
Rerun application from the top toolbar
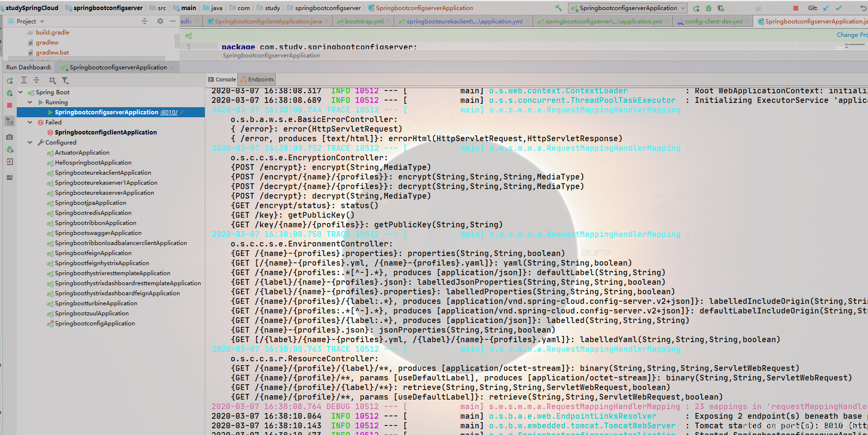[696, 8]
